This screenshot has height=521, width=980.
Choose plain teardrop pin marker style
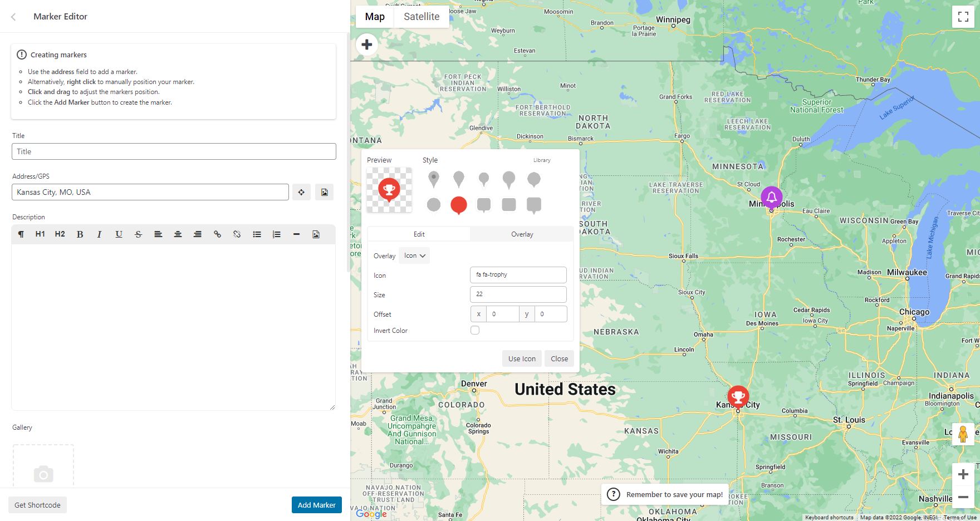coord(459,179)
